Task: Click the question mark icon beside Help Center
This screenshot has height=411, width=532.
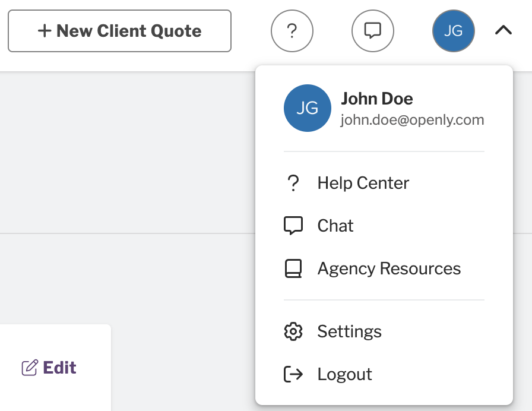Action: [x=293, y=183]
